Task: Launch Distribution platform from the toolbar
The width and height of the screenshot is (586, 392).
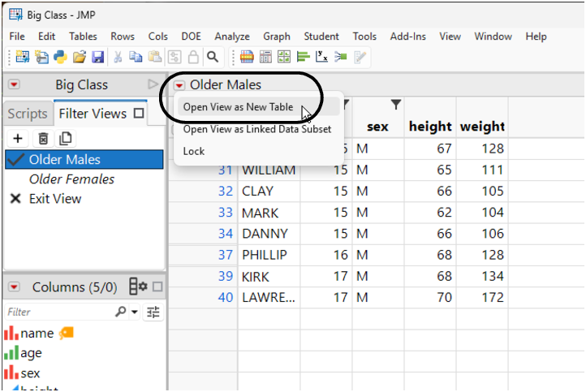Action: [247, 57]
